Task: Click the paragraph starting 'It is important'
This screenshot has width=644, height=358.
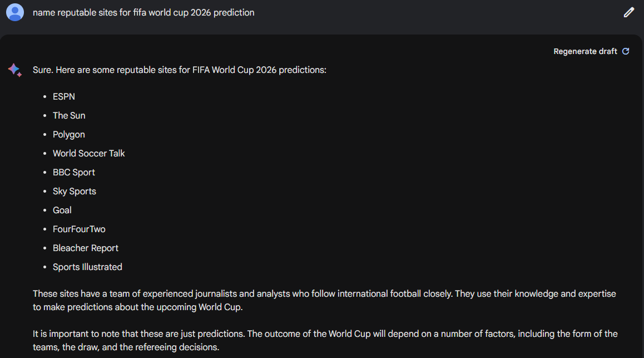Action: pyautogui.click(x=325, y=340)
